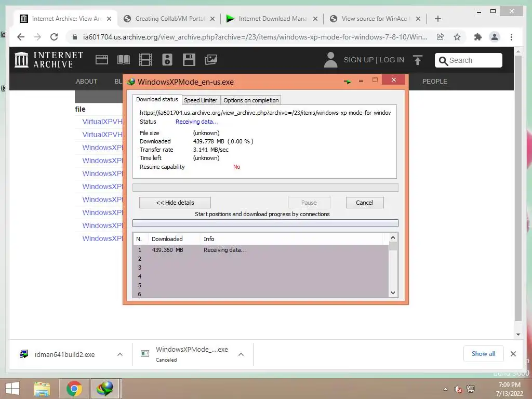
Task: Click LOG IN link
Action: click(x=392, y=60)
